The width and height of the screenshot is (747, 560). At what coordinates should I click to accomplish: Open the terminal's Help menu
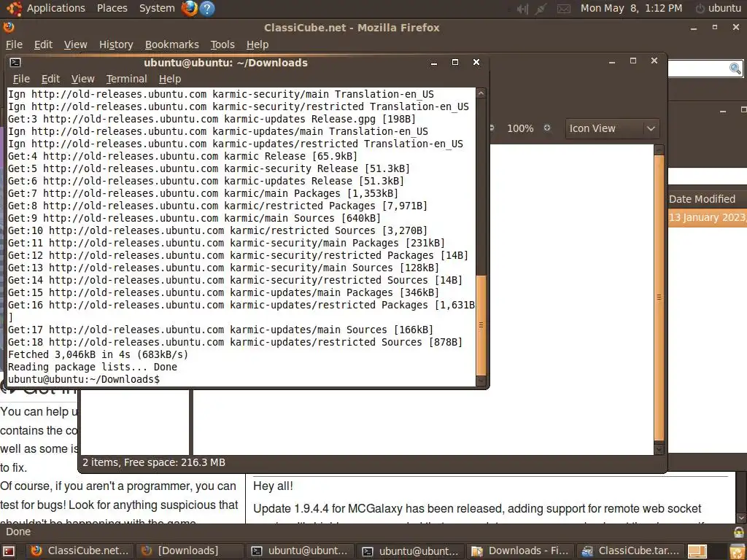pyautogui.click(x=169, y=79)
